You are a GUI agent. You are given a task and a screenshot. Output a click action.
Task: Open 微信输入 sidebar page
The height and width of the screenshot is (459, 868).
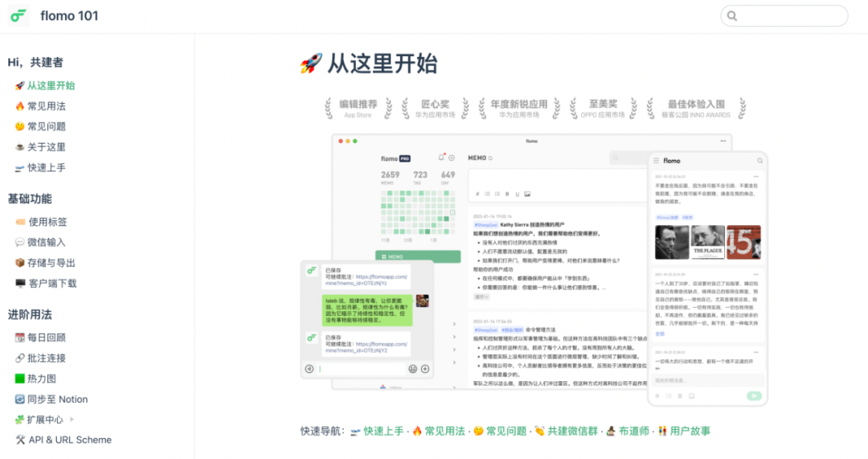tap(47, 243)
